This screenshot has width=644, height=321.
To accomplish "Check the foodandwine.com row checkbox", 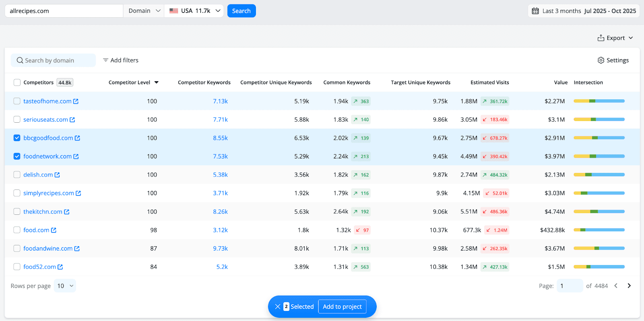I will coord(17,249).
